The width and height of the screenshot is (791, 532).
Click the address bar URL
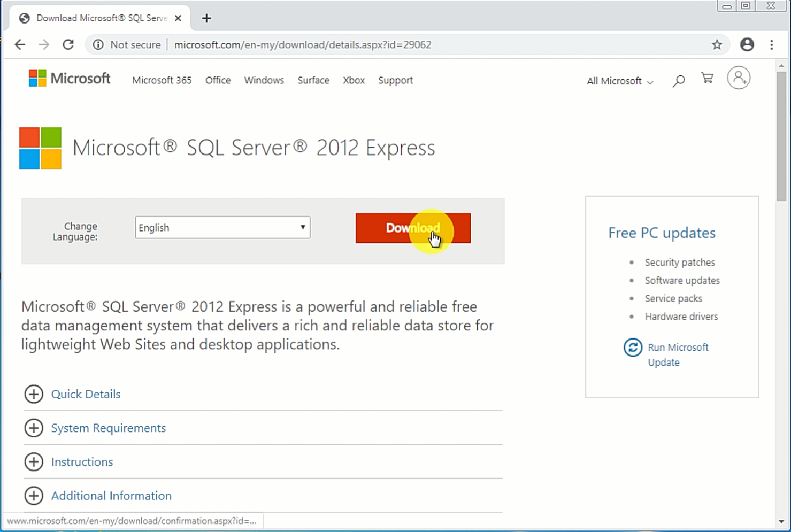pos(303,45)
